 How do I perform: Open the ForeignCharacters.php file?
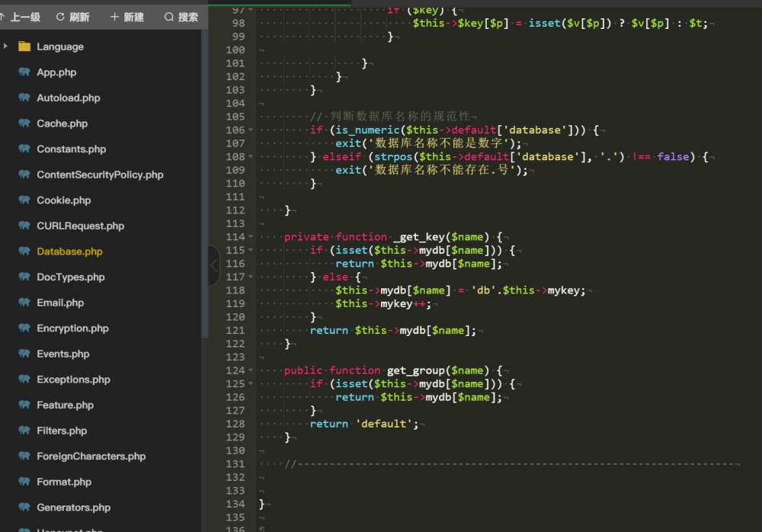(x=91, y=456)
